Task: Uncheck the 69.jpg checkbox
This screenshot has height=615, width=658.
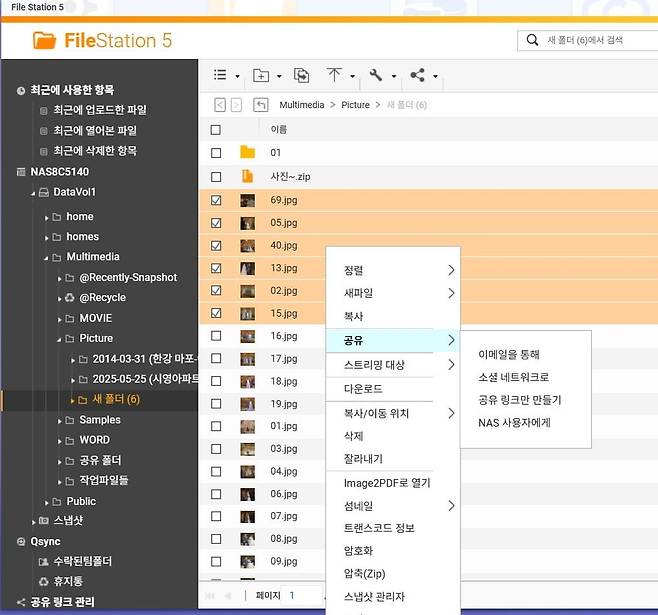Action: click(216, 200)
